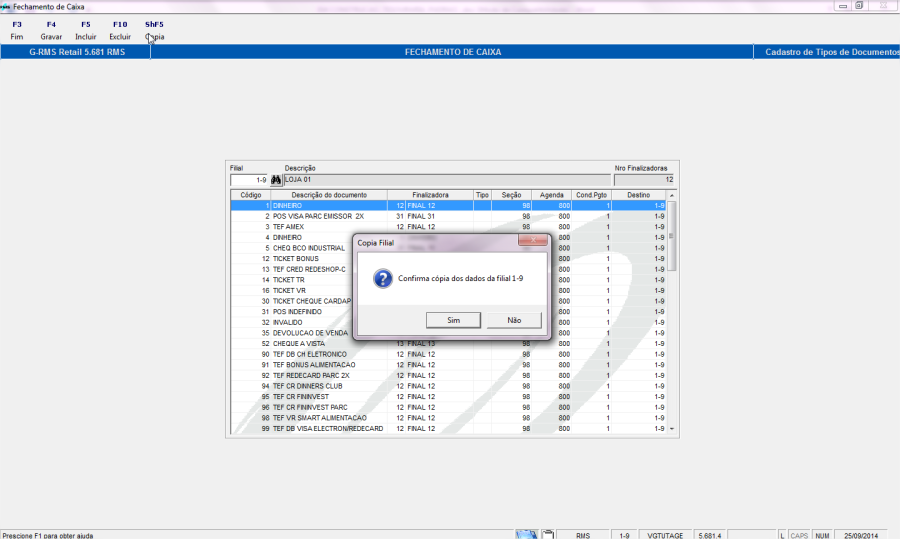900x539 pixels.
Task: Select the TEF BONUS ALIMENTACAO row
Action: pos(448,365)
